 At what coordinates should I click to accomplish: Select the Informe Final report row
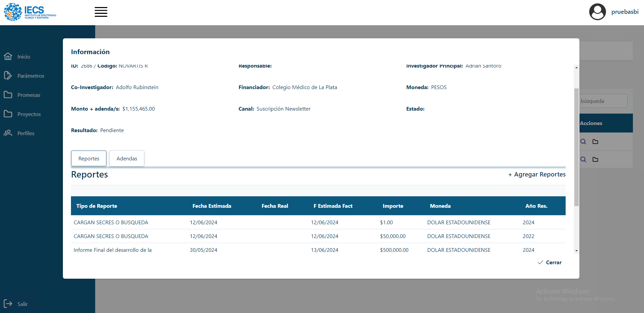coord(113,250)
